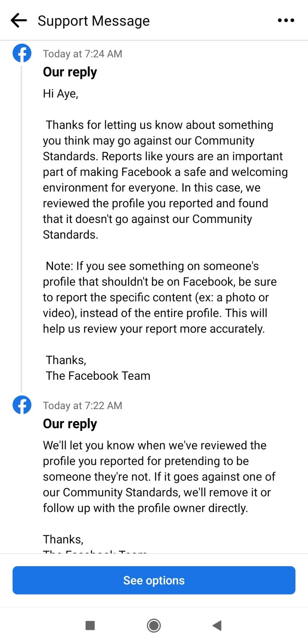Select the greeting text Hi Aye
308x644 pixels.
pos(60,93)
